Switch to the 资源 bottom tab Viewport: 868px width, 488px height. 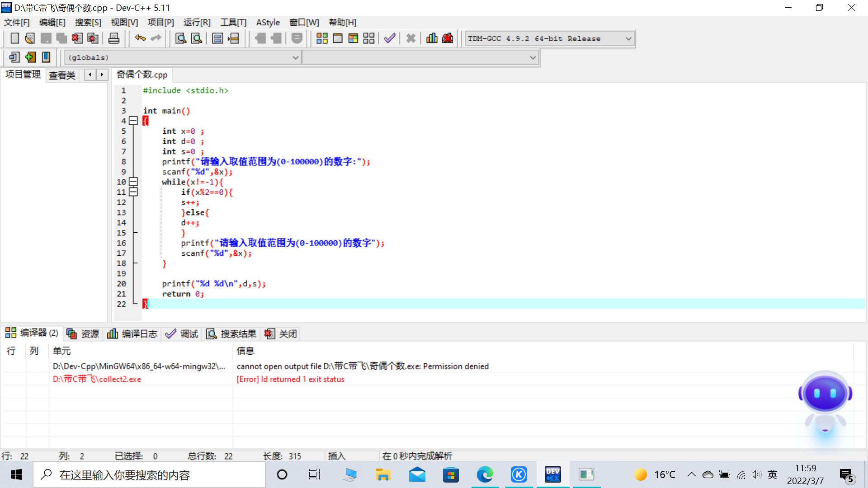coord(83,333)
